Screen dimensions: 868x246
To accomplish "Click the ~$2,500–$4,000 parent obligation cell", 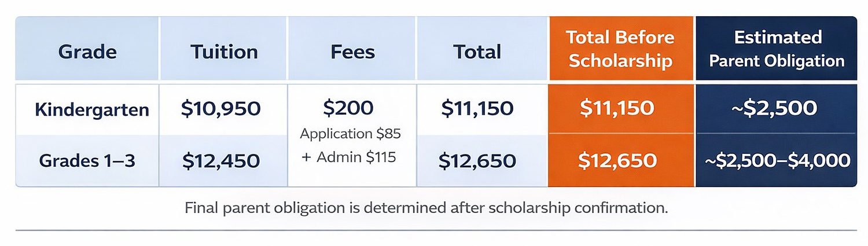I will point(777,161).
